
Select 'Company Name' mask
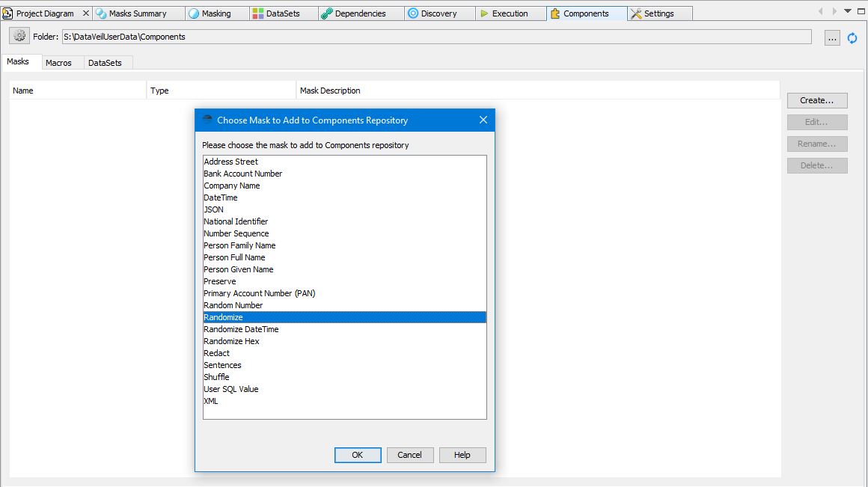click(345, 186)
